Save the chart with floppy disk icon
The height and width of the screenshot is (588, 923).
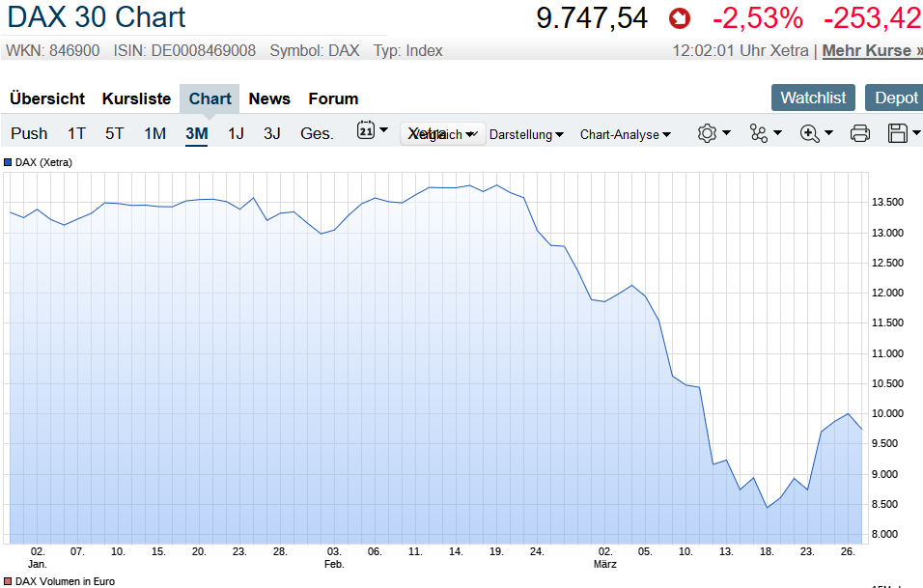pos(898,133)
